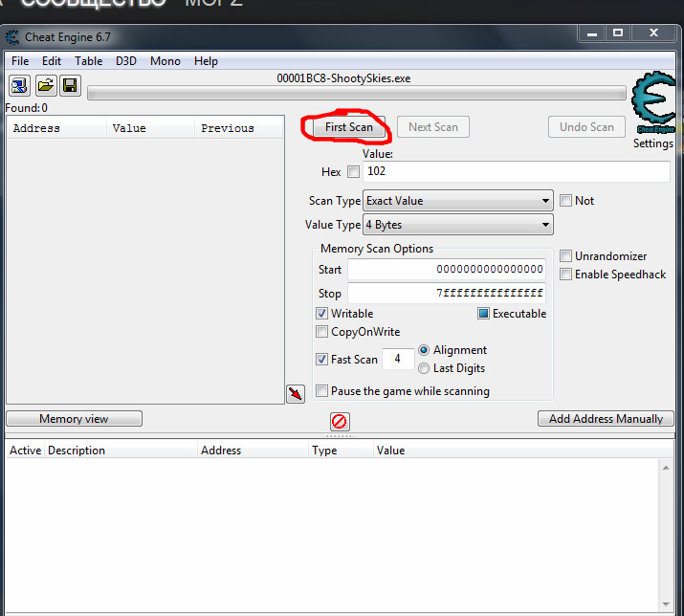Toggle the Hex checkbox
The height and width of the screenshot is (616, 684).
coord(353,172)
